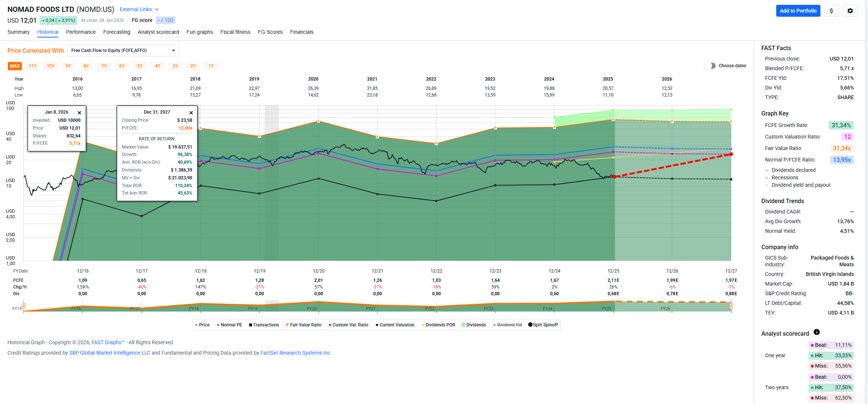Click the Split Spinoff legend icon
Screen dimensions: 868x404
tap(530, 325)
